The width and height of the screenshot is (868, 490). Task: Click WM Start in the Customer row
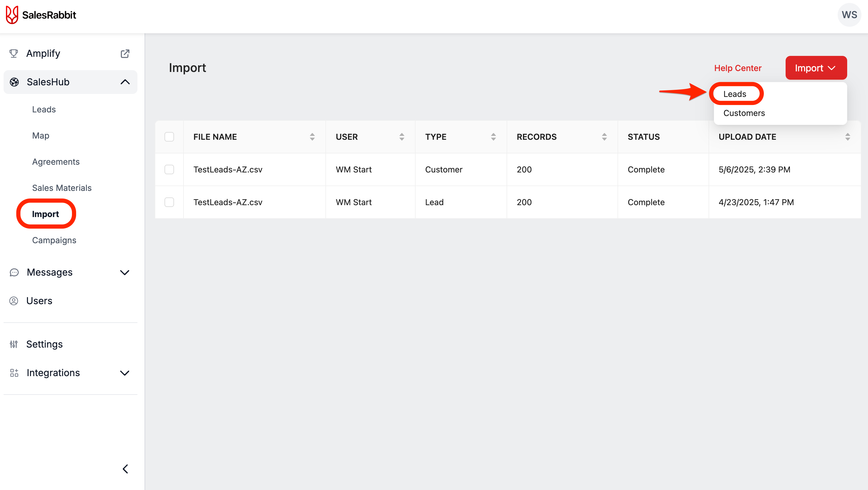[x=353, y=169]
